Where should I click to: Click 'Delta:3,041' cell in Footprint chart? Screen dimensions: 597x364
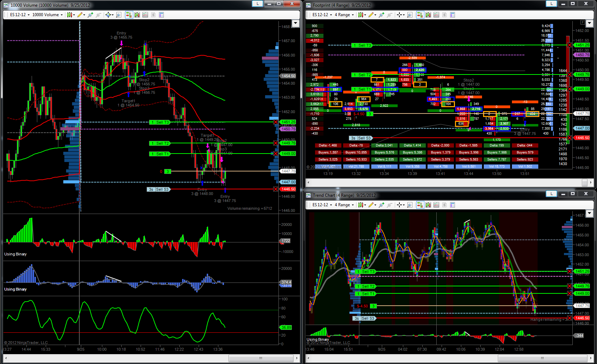pyautogui.click(x=384, y=145)
